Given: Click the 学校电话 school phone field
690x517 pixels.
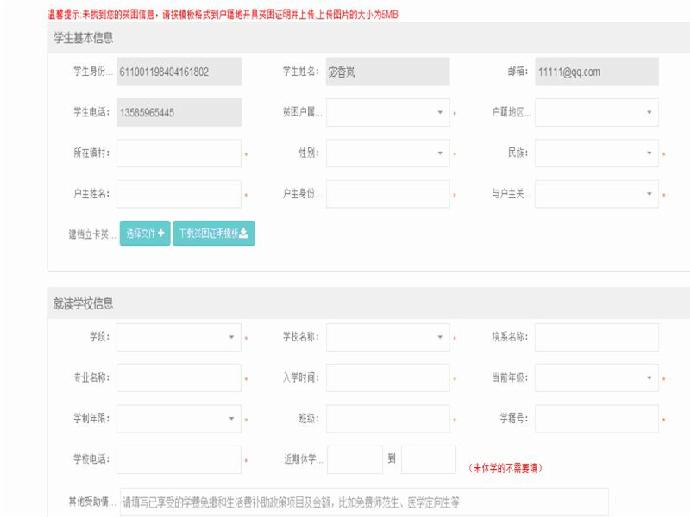Looking at the screenshot, I should point(178,460).
